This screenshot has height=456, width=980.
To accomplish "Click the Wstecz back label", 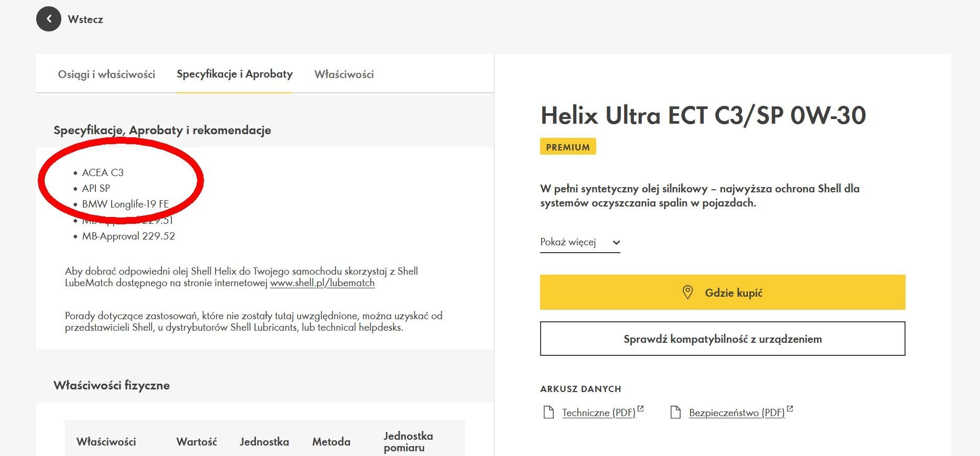I will [x=85, y=19].
